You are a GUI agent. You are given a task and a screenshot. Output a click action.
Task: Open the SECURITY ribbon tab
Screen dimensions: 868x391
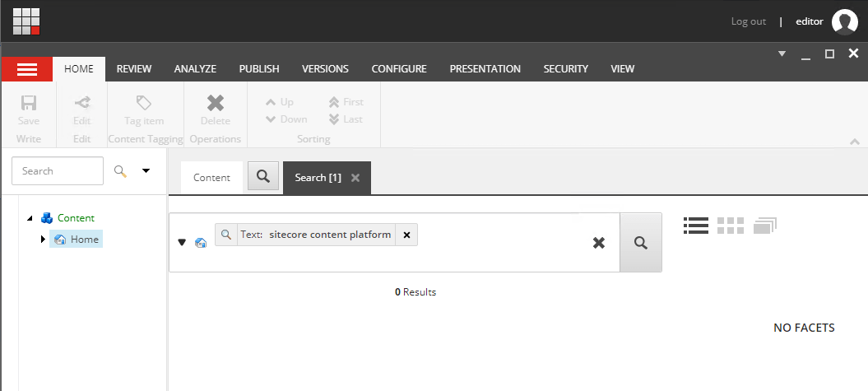(566, 69)
